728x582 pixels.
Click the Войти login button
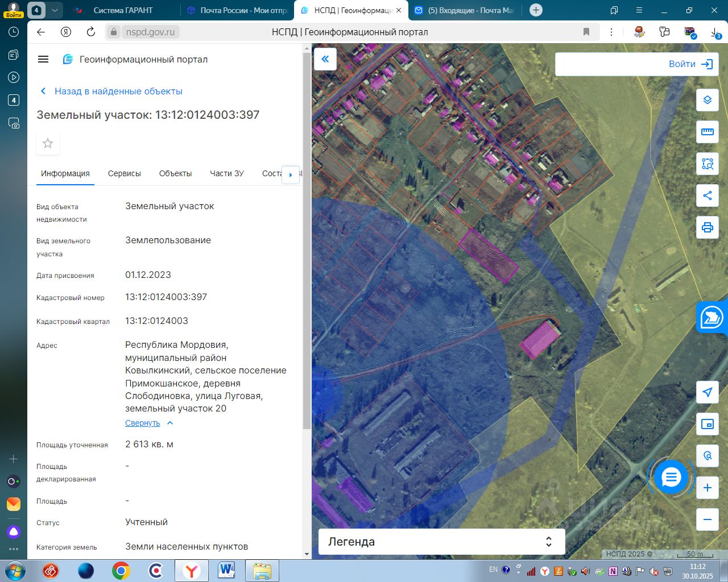[x=690, y=64]
